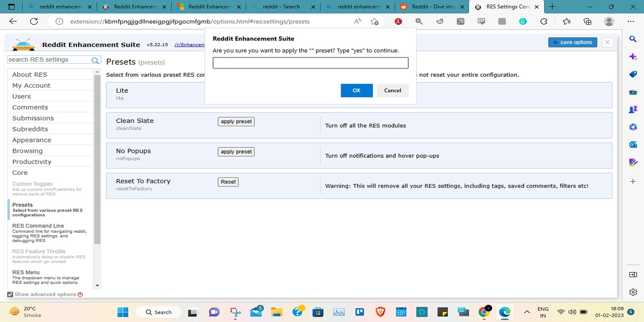Open a new browser tab
Screen dimensions: 644x322
[552, 6]
